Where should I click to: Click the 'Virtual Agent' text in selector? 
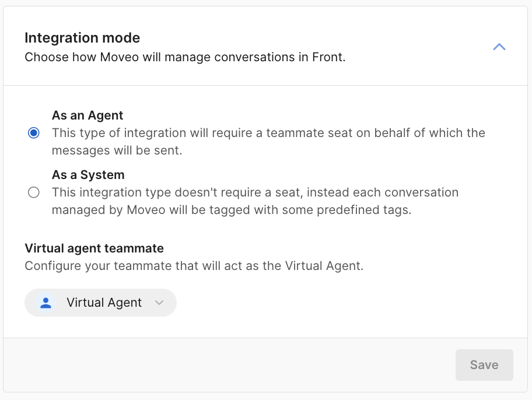point(104,303)
